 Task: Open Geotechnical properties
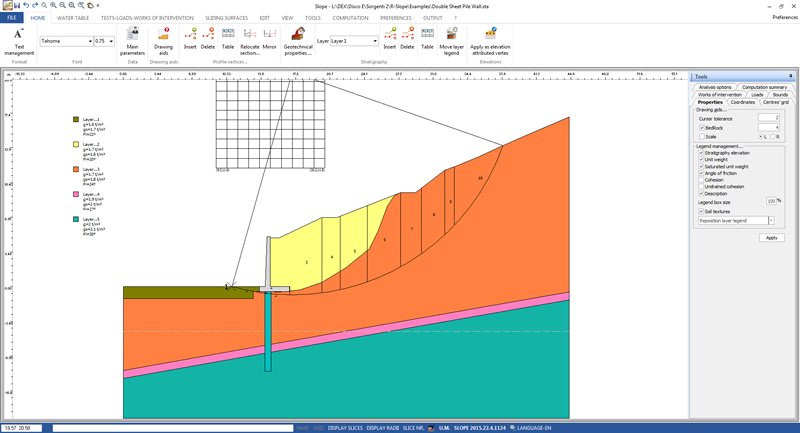298,41
